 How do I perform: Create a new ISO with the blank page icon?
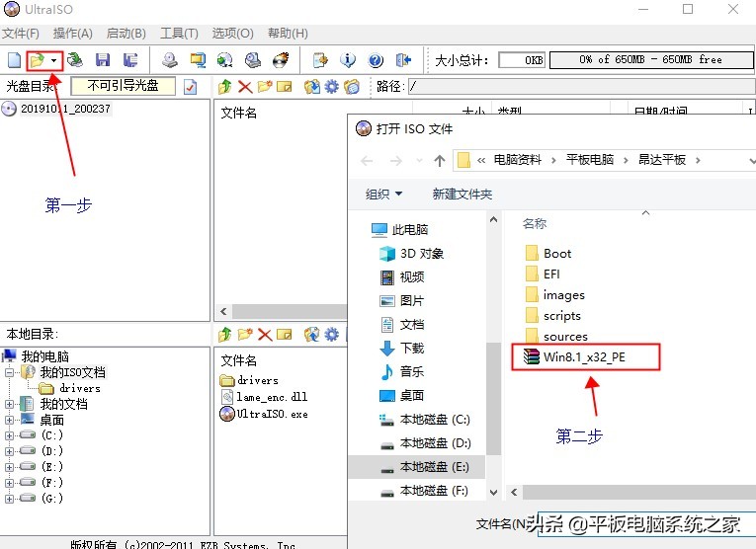[15, 60]
